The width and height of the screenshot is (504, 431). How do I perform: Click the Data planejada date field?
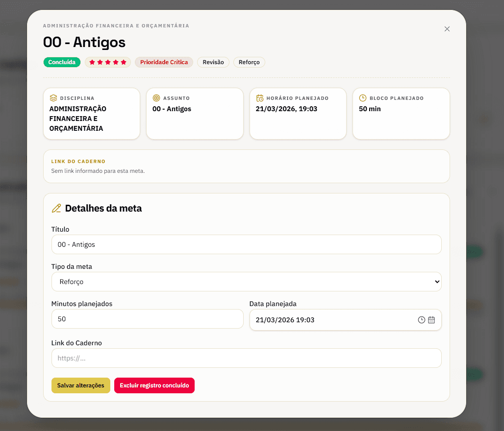point(328,320)
